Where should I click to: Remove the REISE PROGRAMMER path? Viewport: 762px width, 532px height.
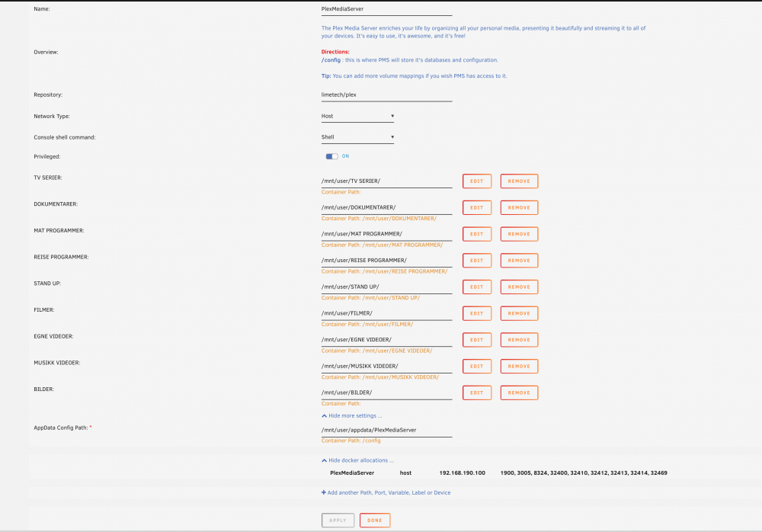pyautogui.click(x=519, y=261)
